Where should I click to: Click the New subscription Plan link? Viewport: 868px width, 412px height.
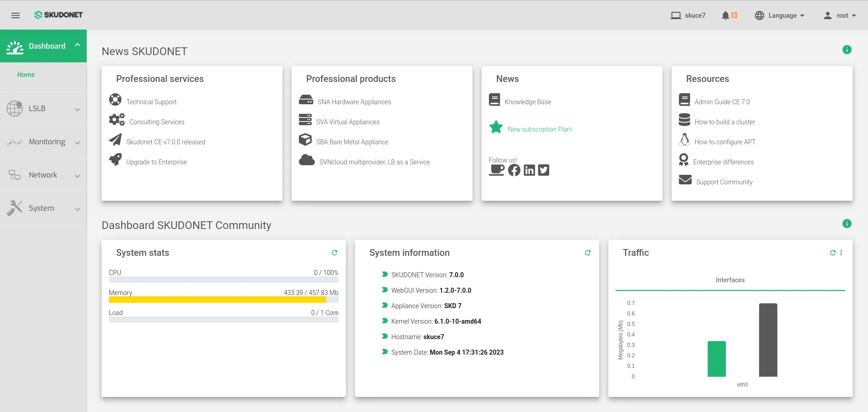(539, 129)
